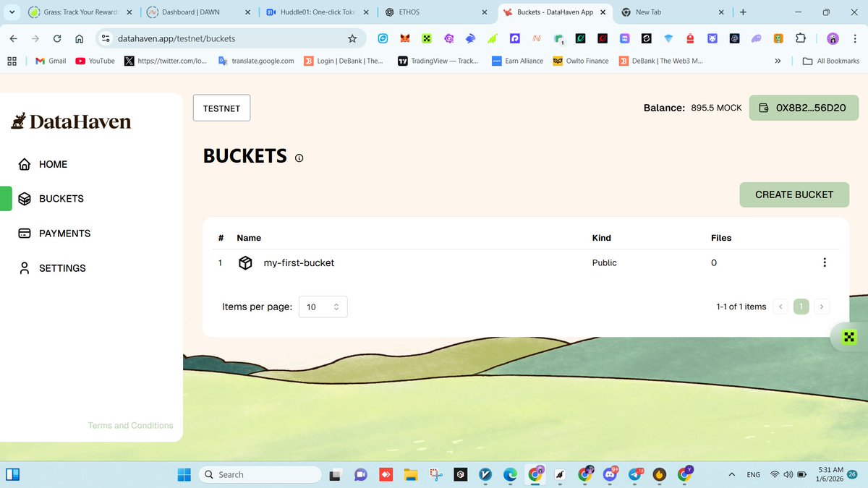Select BUCKETS in the sidebar
The width and height of the screenshot is (868, 488).
click(51, 199)
